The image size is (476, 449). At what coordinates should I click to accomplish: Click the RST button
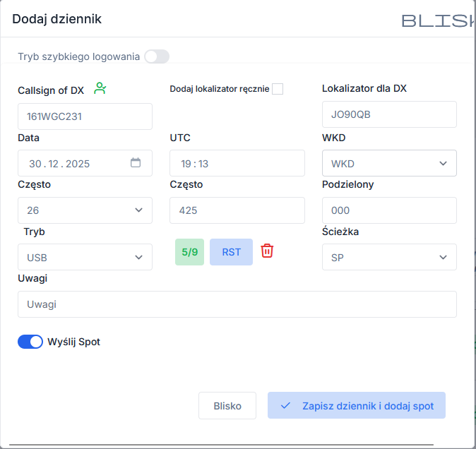231,252
